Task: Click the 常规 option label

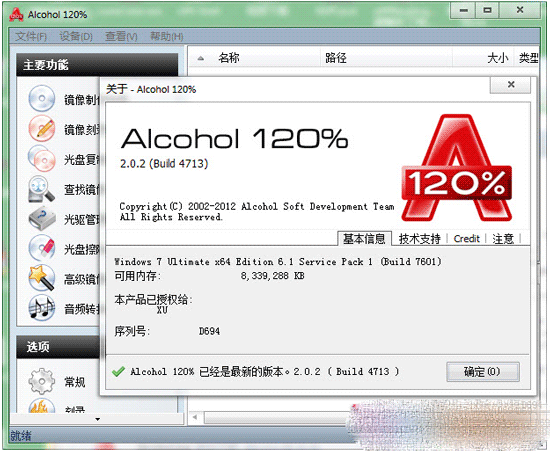Action: coord(74,382)
